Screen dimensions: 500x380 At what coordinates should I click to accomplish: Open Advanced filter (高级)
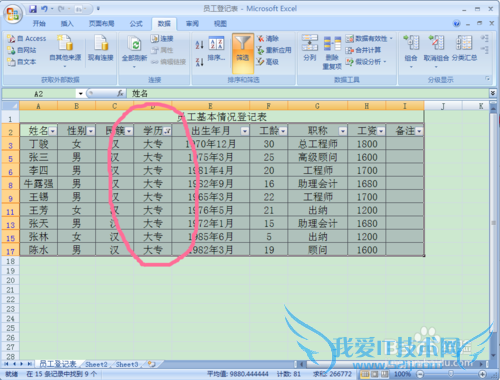[268, 62]
